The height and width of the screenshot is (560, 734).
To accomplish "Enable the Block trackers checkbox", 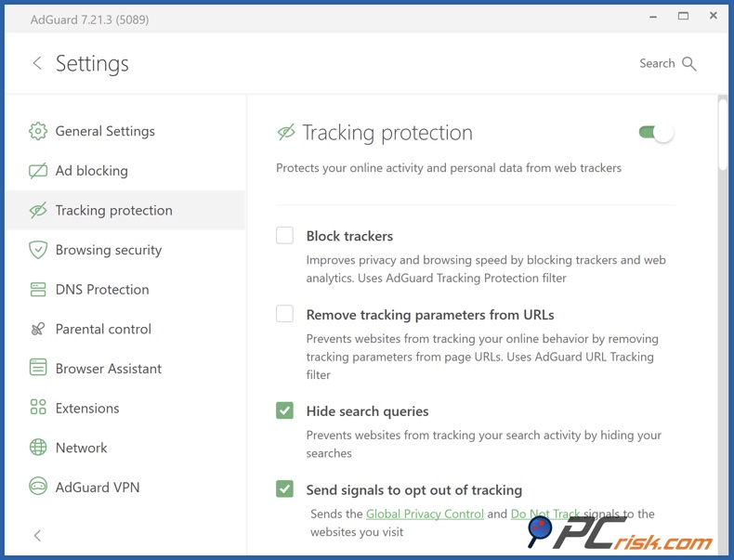I will [x=285, y=236].
